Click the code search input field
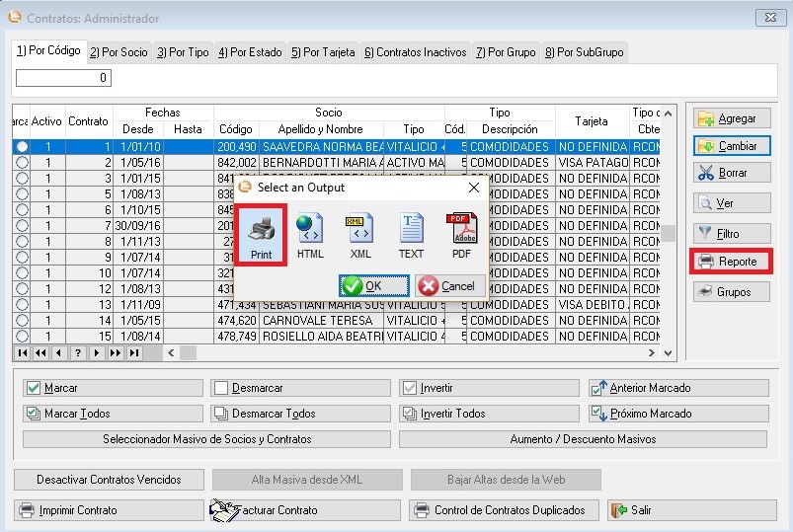793x532 pixels. tap(63, 78)
